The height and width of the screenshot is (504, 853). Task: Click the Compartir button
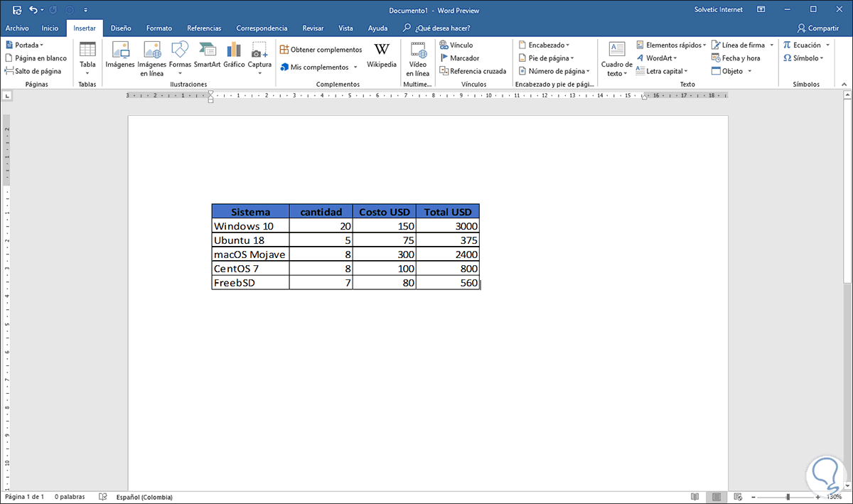tap(818, 28)
